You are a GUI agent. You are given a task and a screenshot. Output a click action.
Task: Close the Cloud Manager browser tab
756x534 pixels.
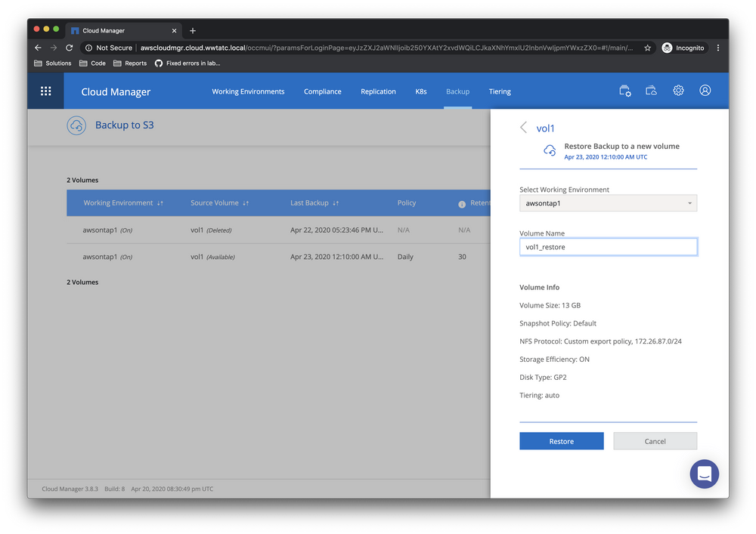pyautogui.click(x=174, y=31)
